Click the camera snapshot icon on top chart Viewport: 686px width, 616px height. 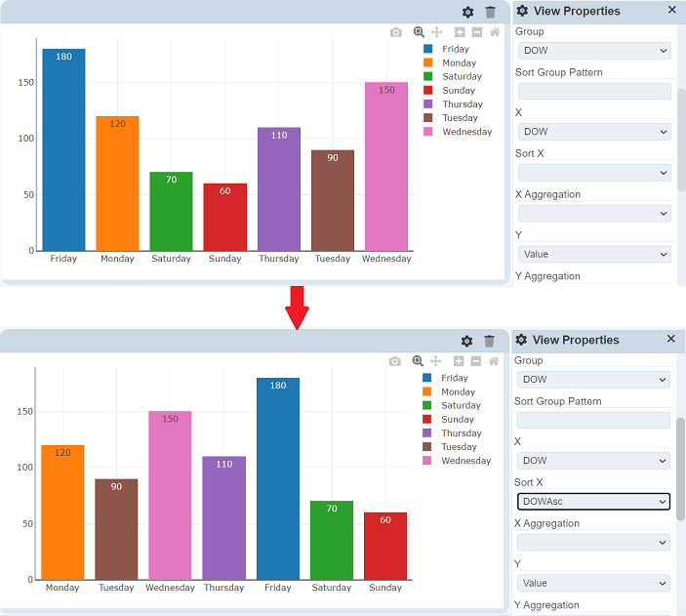click(x=395, y=32)
